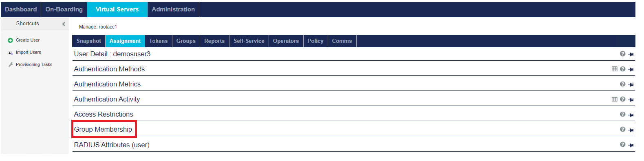Viewport: 644px width, 161px height.
Task: Expand the Authentication Methods section
Action: [109, 69]
